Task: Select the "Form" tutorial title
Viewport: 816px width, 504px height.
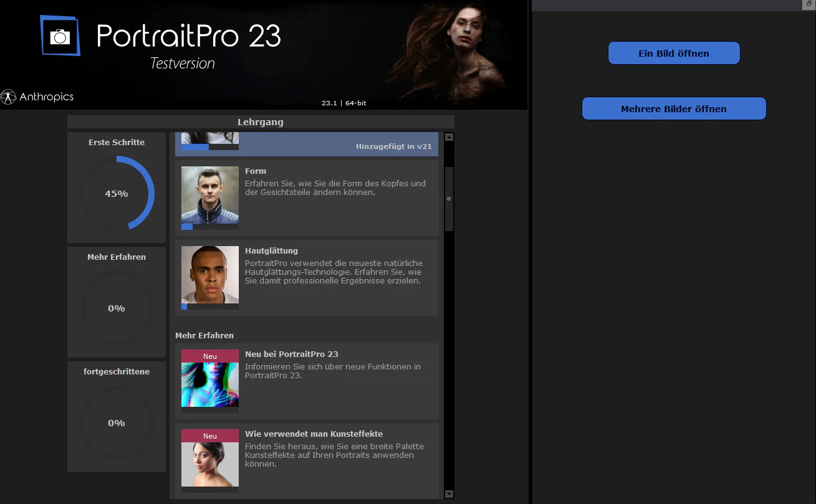Action: (x=256, y=171)
